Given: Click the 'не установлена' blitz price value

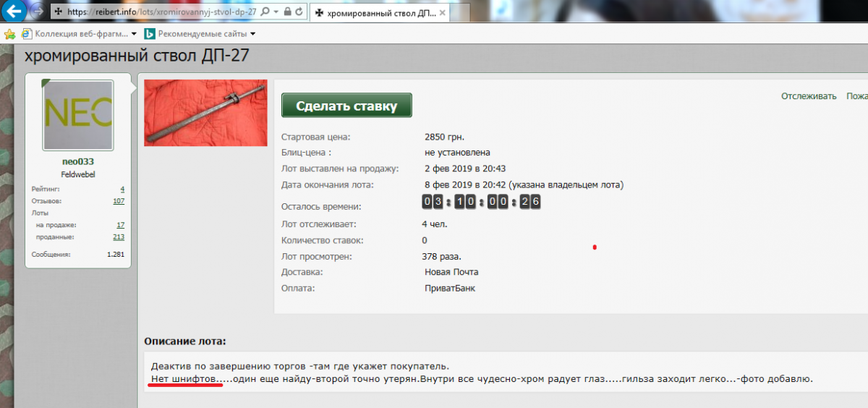Looking at the screenshot, I should point(457,153).
